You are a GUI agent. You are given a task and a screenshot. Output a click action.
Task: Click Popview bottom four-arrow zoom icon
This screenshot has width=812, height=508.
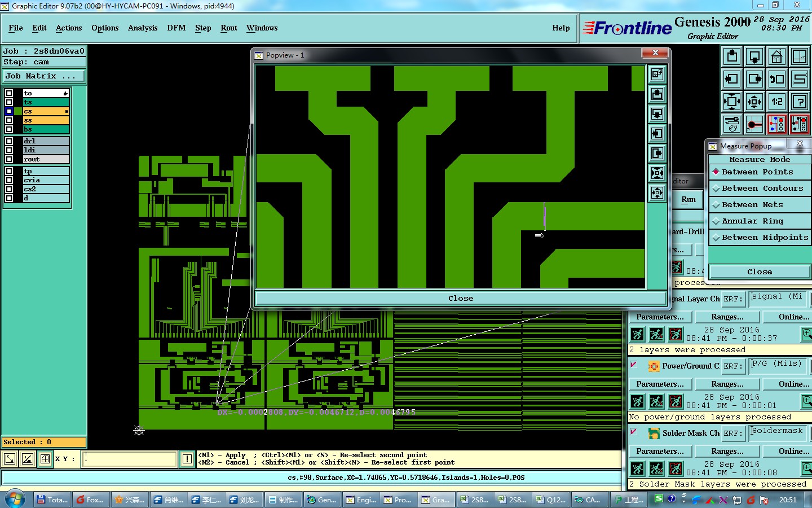click(x=657, y=192)
